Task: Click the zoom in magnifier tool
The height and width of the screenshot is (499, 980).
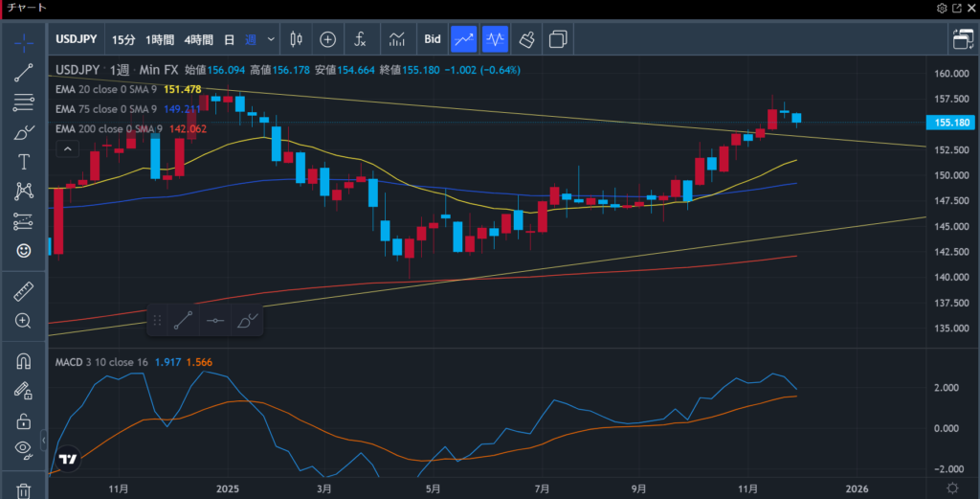Action: point(24,321)
